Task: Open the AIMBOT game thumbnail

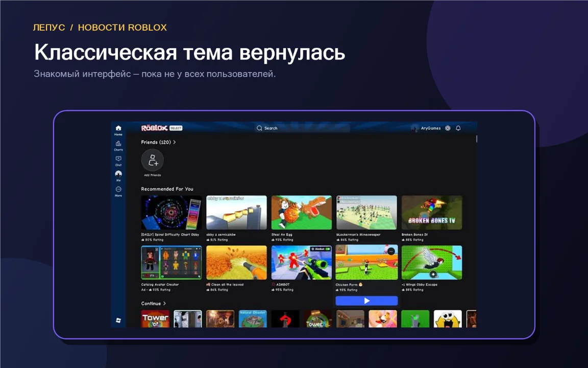Action: click(x=302, y=263)
